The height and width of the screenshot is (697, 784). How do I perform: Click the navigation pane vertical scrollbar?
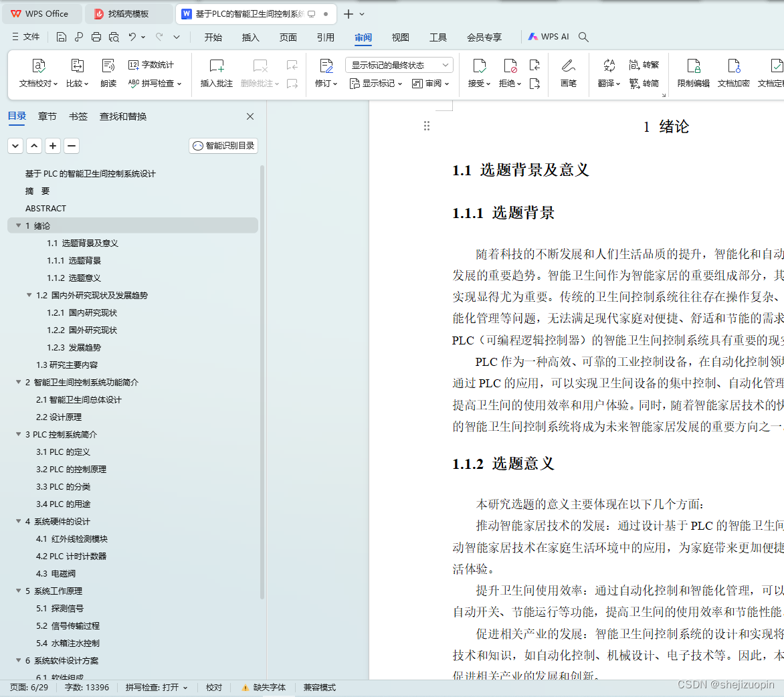262,383
